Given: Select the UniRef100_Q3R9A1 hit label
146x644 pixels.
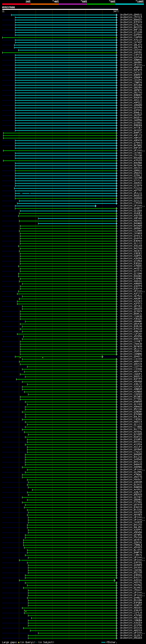Looking at the screenshot, I should (131, 575).
